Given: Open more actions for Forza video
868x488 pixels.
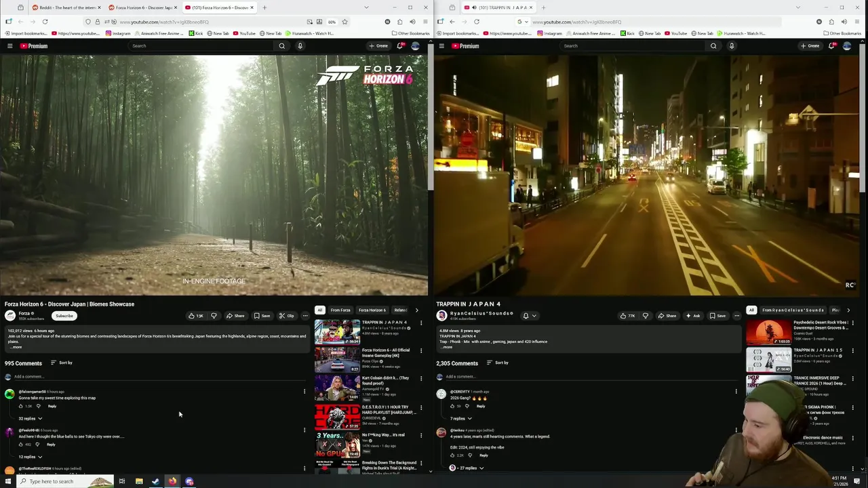Looking at the screenshot, I should [x=305, y=316].
